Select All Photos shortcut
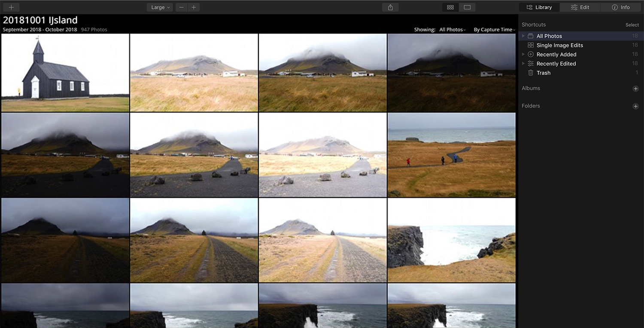This screenshot has width=644, height=328. (x=580, y=36)
